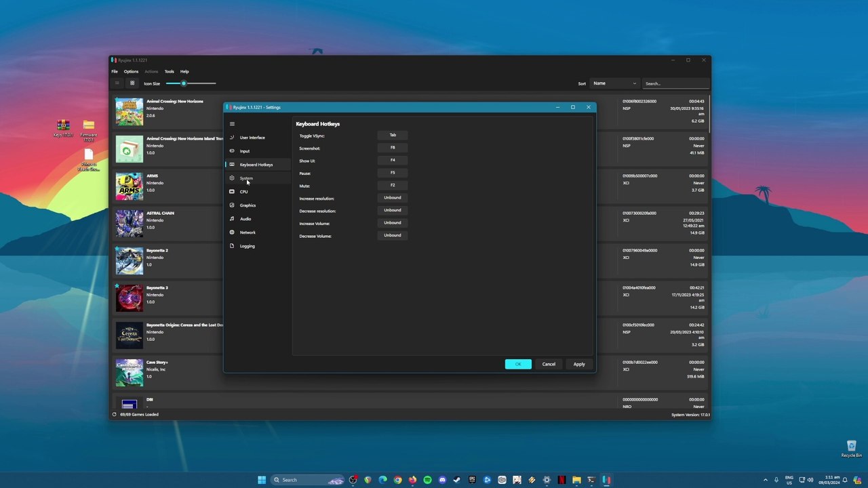The width and height of the screenshot is (868, 488).
Task: Launch Google Chrome from the taskbar
Action: click(x=398, y=480)
